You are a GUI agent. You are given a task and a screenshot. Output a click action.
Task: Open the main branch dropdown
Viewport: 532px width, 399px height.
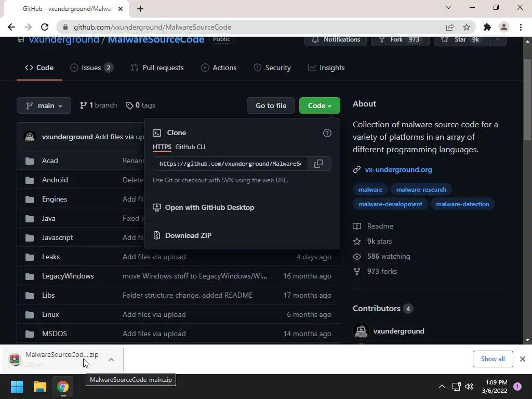(x=44, y=105)
